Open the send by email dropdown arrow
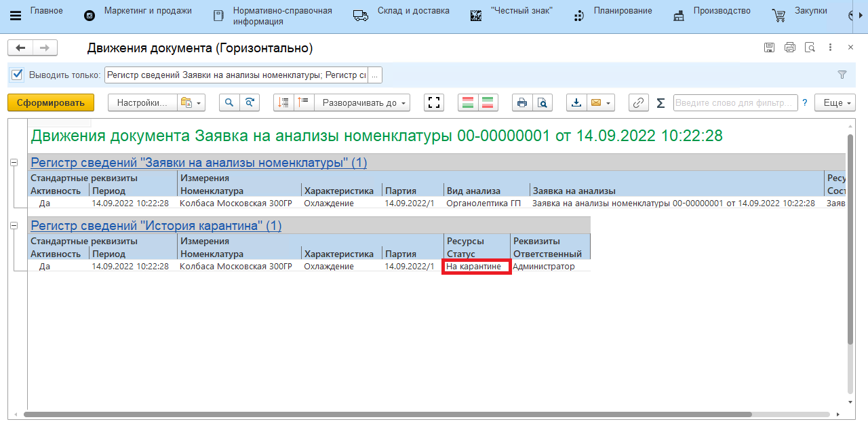This screenshot has height=426, width=868. tap(608, 103)
